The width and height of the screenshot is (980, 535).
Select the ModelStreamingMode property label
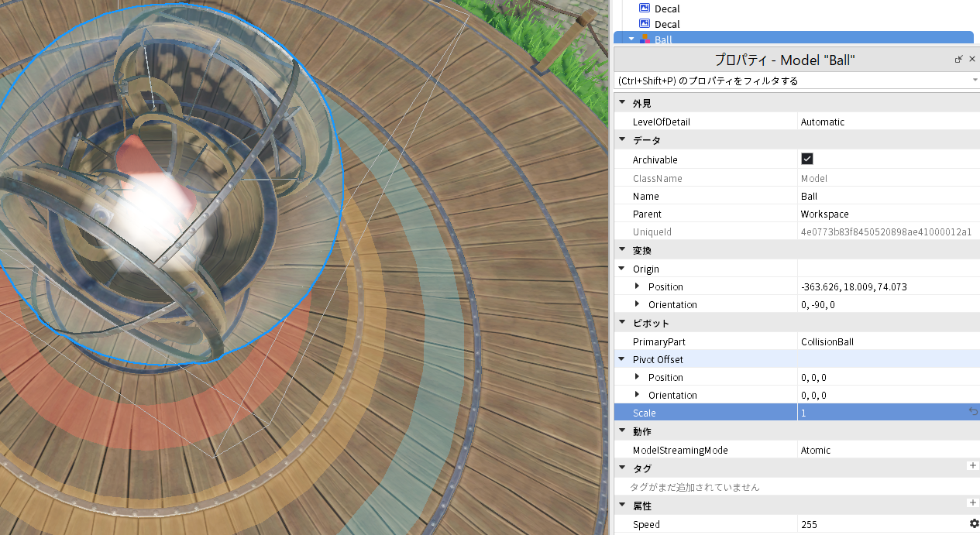(680, 450)
